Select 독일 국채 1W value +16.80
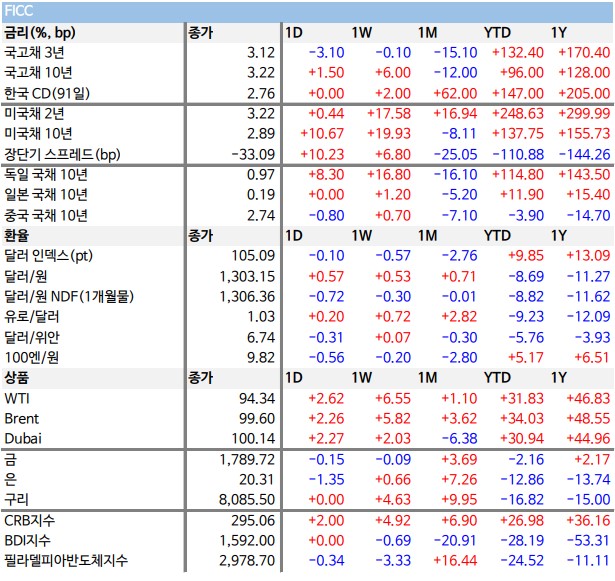 point(389,175)
